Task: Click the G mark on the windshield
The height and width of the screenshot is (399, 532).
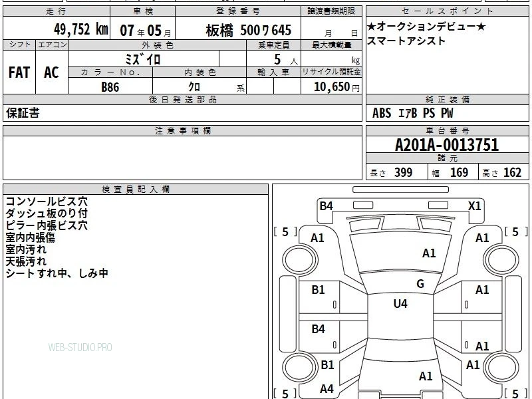Action: tap(420, 284)
